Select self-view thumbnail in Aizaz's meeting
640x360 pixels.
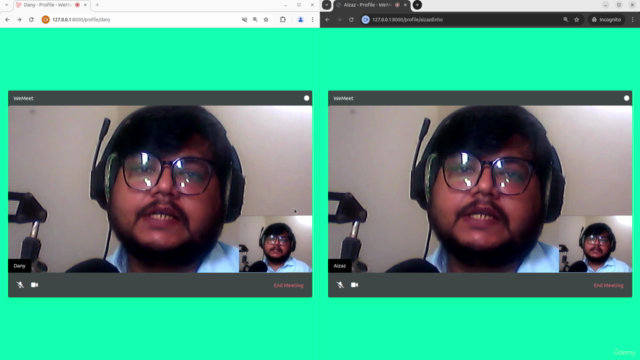pos(596,244)
